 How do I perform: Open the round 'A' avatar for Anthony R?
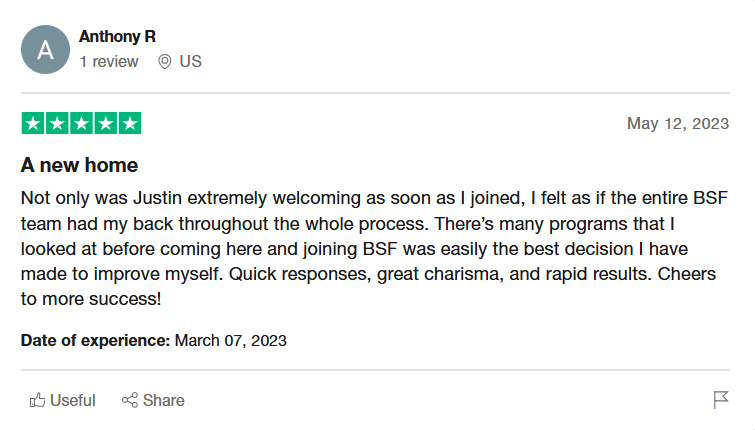click(x=45, y=50)
